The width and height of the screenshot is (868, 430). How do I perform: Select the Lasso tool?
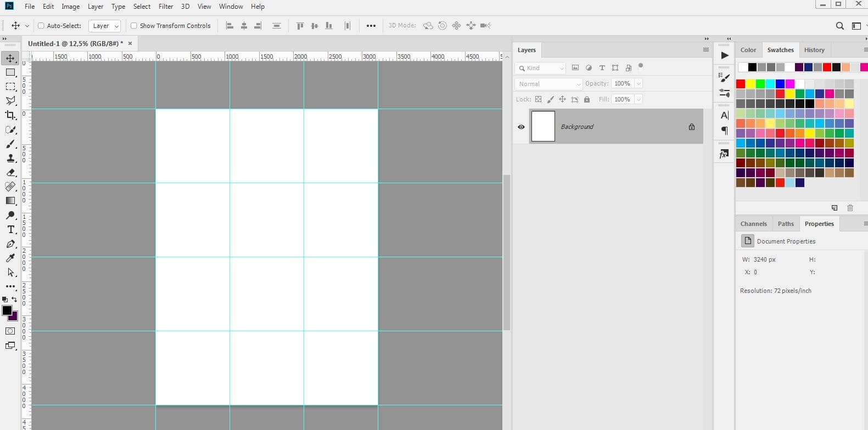10,101
